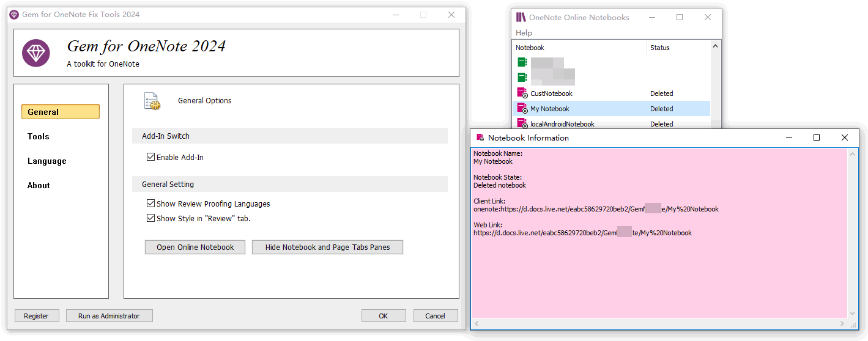The width and height of the screenshot is (868, 341).
Task: Click the notebook list scrollbar up arrow
Action: click(x=715, y=46)
